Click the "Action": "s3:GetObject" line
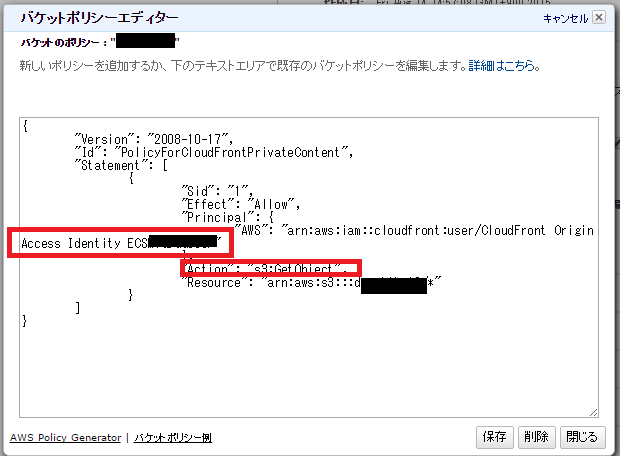This screenshot has width=620, height=456. point(264,269)
